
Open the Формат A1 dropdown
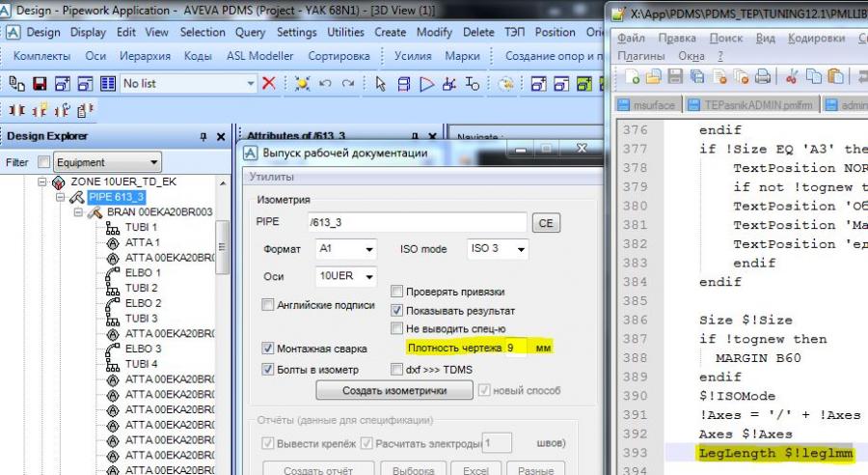pyautogui.click(x=369, y=249)
